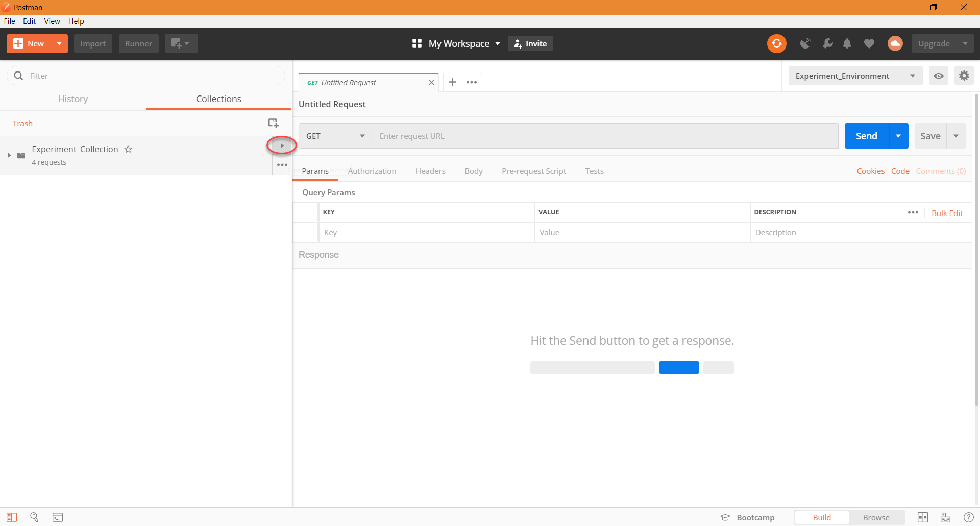Switch to Browse mode
Viewport: 980px width, 526px height.
coord(876,517)
